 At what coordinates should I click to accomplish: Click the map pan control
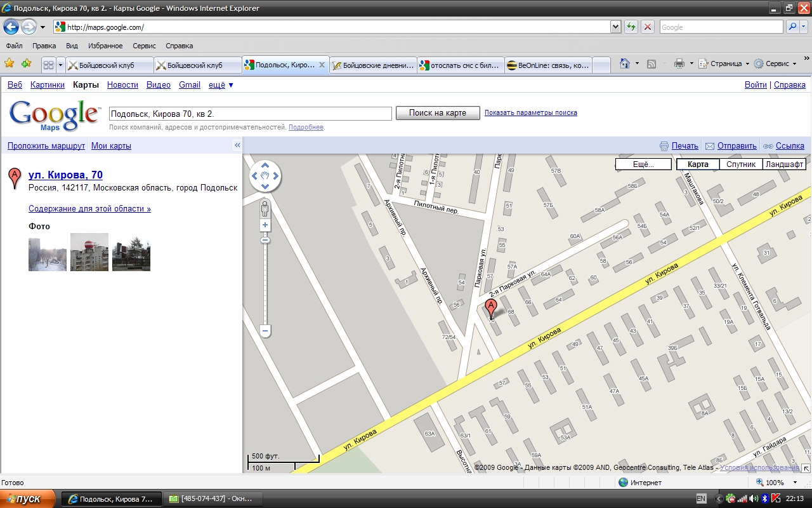tap(265, 176)
